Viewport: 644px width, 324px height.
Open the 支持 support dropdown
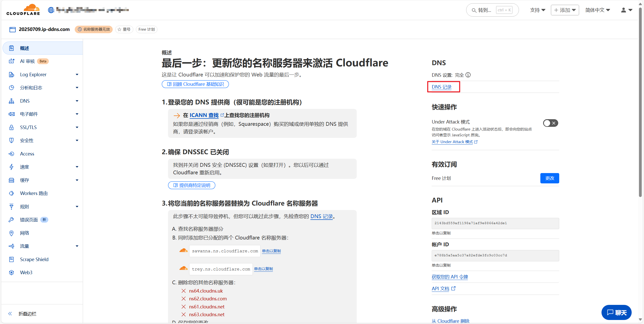pyautogui.click(x=538, y=10)
